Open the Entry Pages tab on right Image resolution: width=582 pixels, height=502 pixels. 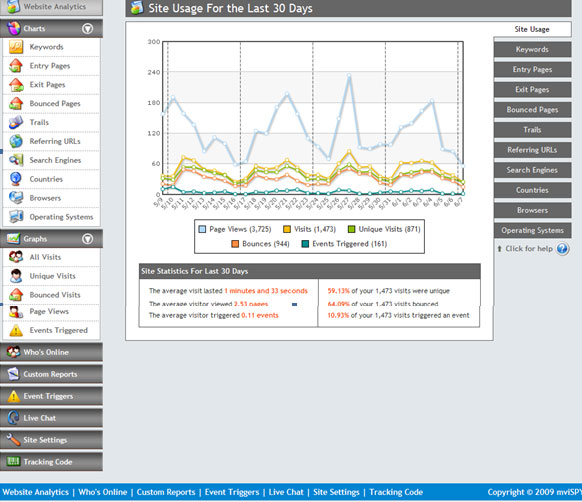[532, 69]
